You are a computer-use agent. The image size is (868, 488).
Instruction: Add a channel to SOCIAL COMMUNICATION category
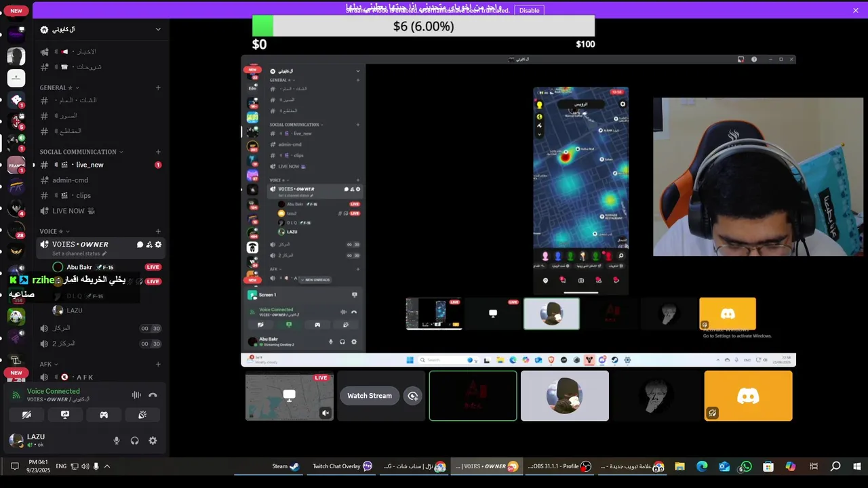(x=158, y=152)
